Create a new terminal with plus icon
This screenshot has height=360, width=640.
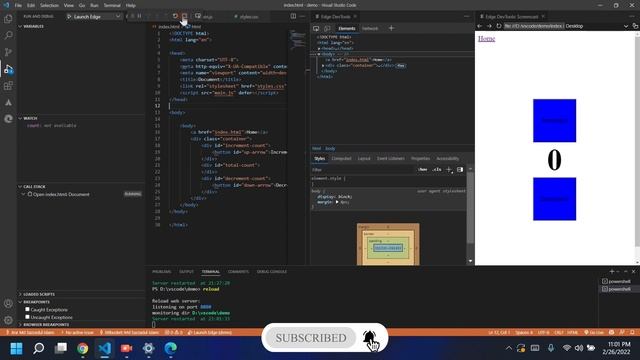click(x=612, y=272)
